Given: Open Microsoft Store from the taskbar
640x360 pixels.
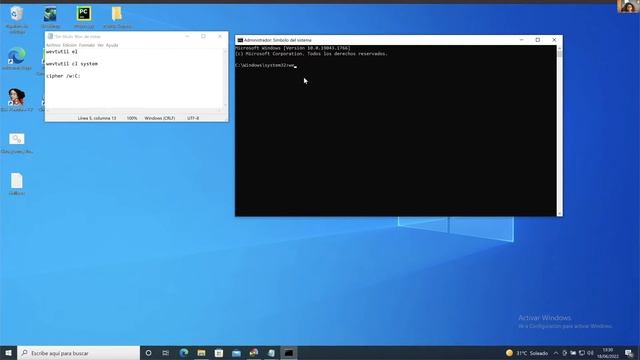Looking at the screenshot, I should coord(219,353).
